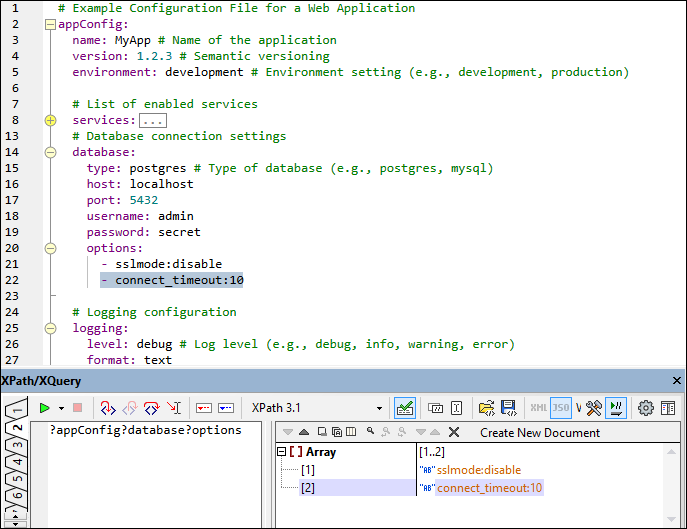Clear results with the X icon
This screenshot has height=529, width=687.
point(453,432)
